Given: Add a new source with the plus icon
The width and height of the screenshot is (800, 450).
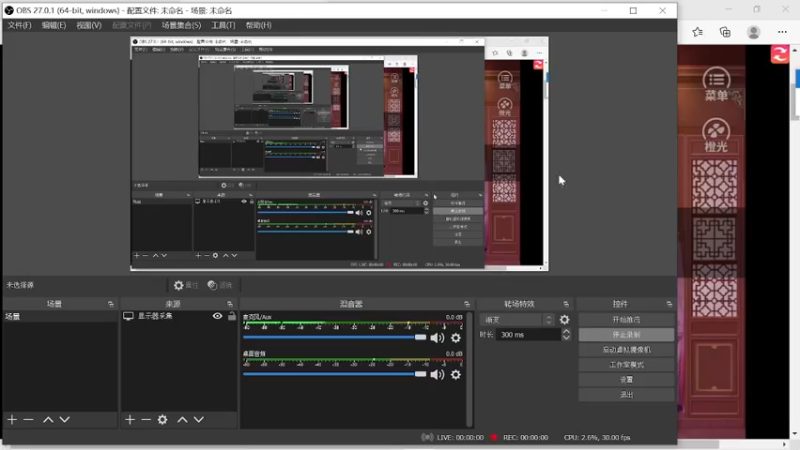Looking at the screenshot, I should [x=130, y=419].
